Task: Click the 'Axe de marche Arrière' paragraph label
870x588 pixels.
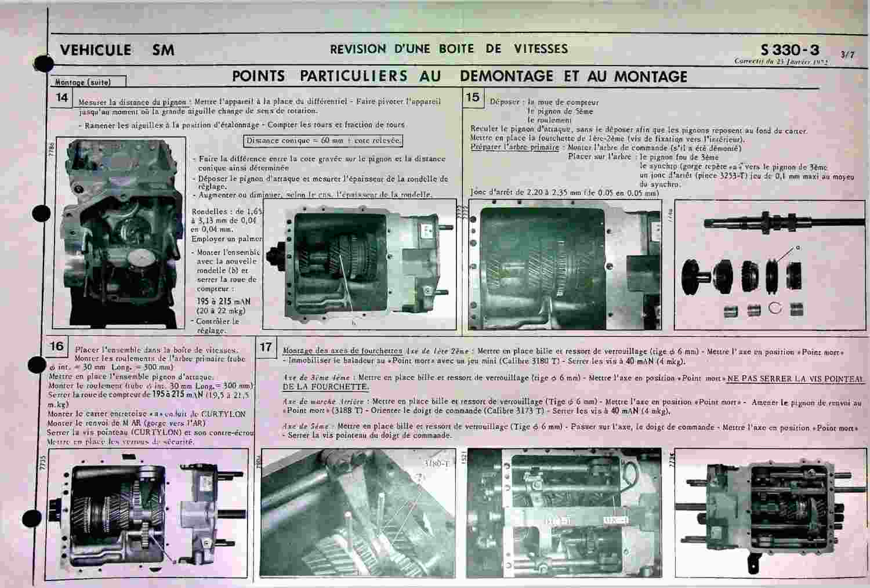Action: 323,401
